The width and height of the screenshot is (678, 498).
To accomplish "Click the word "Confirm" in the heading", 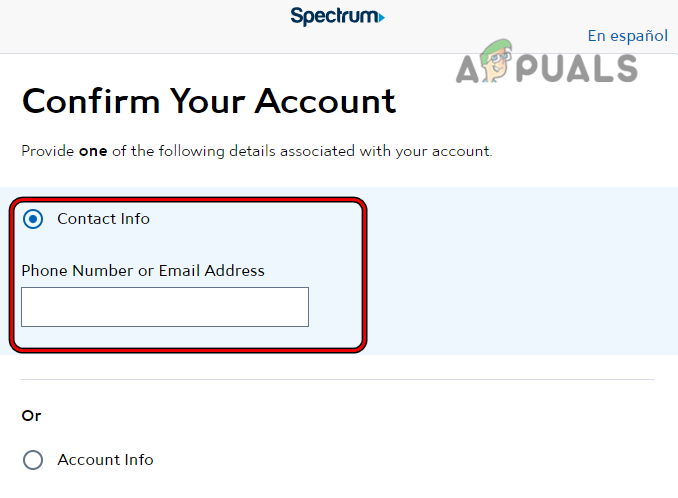I will pos(88,101).
